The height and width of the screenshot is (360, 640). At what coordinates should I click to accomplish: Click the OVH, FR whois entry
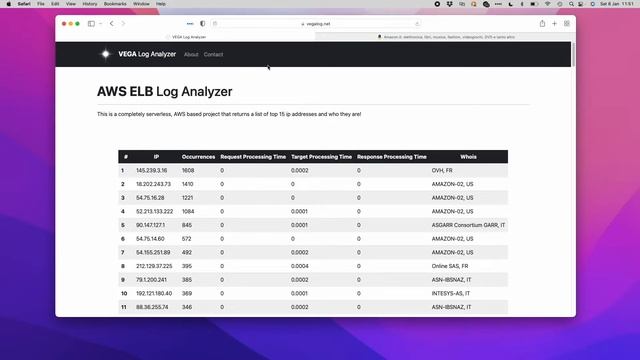442,170
